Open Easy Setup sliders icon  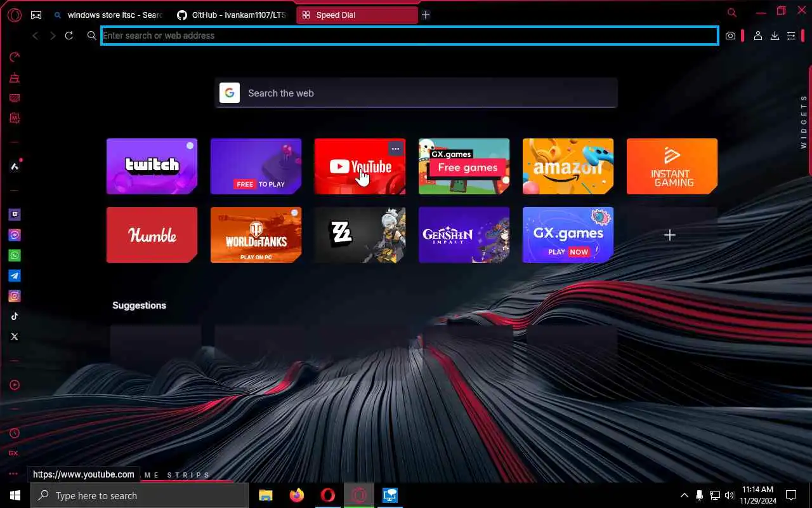[791, 36]
